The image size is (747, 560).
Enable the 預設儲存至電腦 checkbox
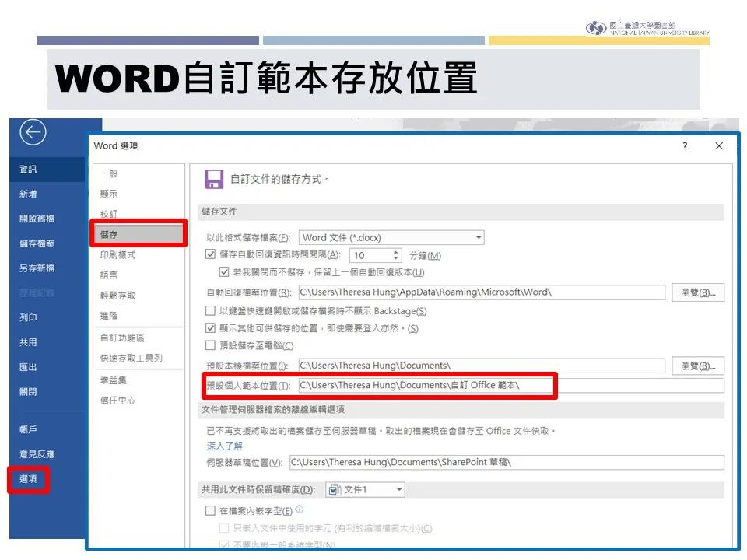(211, 345)
